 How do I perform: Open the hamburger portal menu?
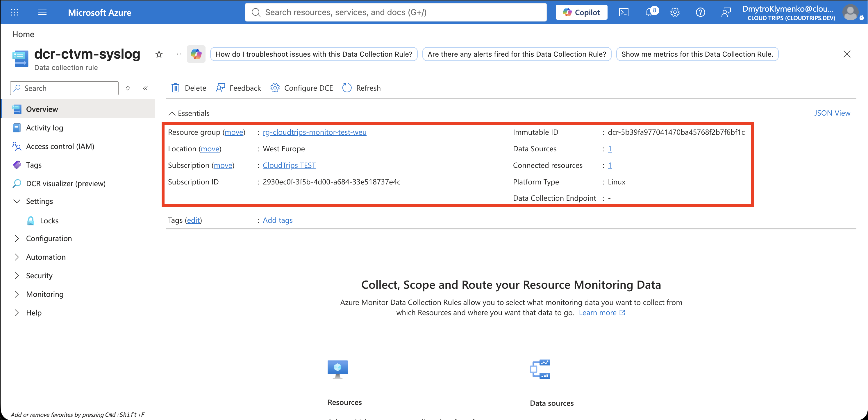(42, 12)
